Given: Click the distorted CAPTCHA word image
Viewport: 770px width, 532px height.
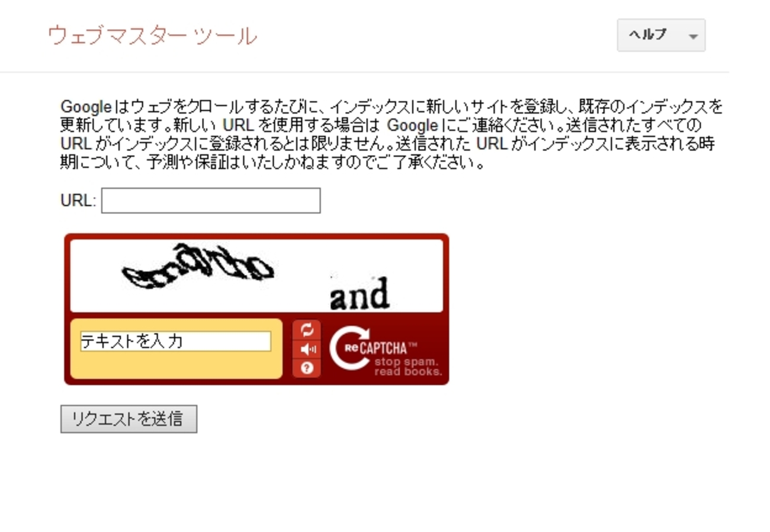Looking at the screenshot, I should [x=198, y=267].
